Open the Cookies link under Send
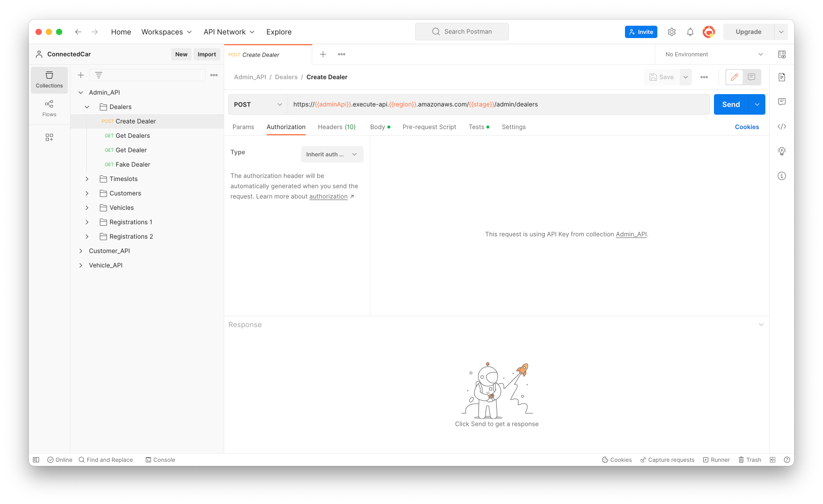The image size is (823, 504). coord(747,127)
